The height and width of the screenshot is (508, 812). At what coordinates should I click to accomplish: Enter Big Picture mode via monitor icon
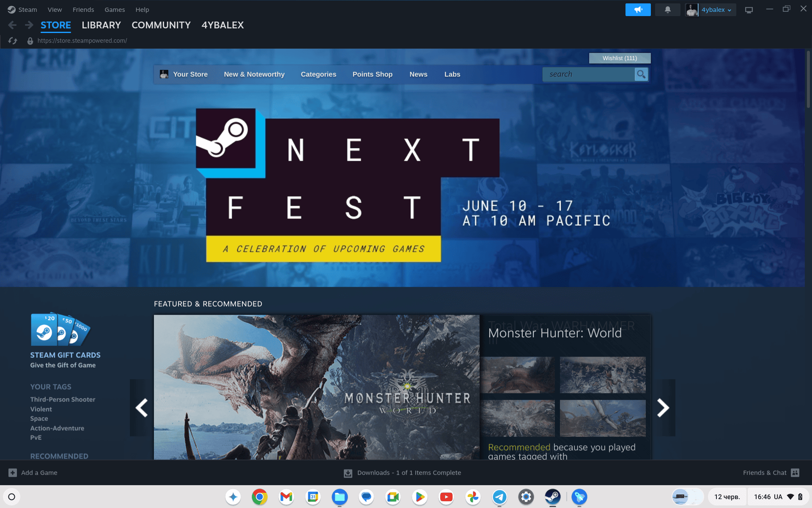(749, 10)
